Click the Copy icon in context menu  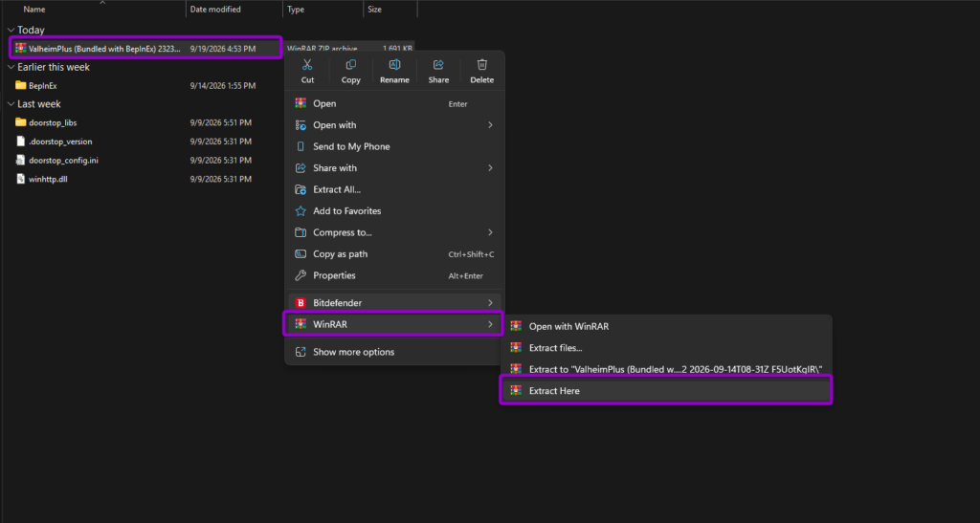[350, 65]
